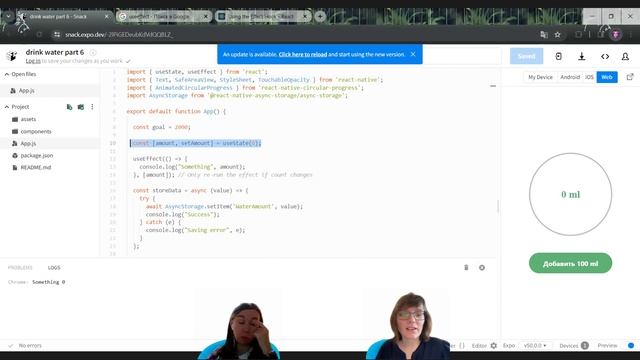Click the editor vertical scrollbar handle

click(x=498, y=206)
